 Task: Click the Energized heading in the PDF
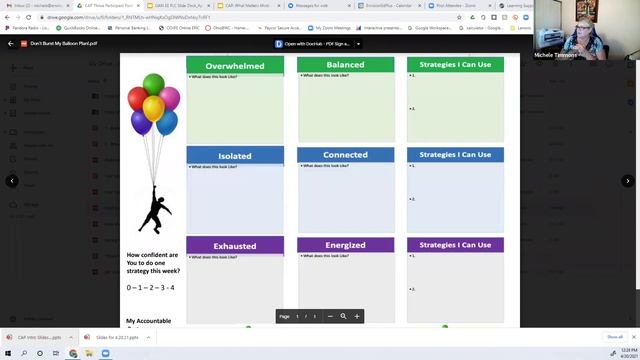(345, 245)
